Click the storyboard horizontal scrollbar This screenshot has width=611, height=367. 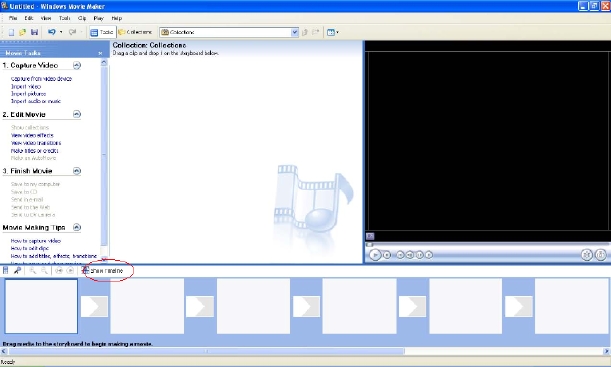click(x=206, y=351)
